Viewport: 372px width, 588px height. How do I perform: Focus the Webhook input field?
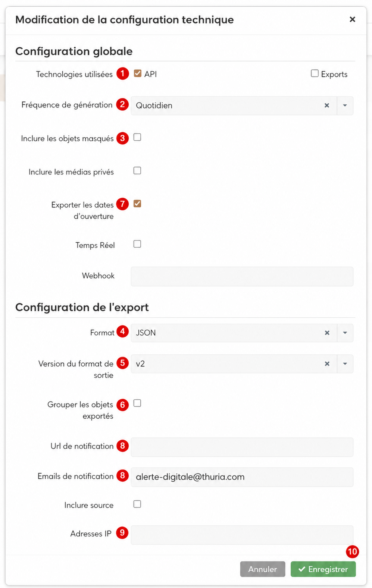[x=242, y=276]
